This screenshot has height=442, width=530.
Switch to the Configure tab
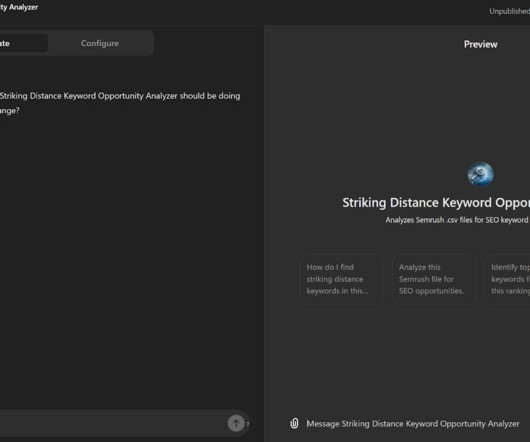point(100,43)
